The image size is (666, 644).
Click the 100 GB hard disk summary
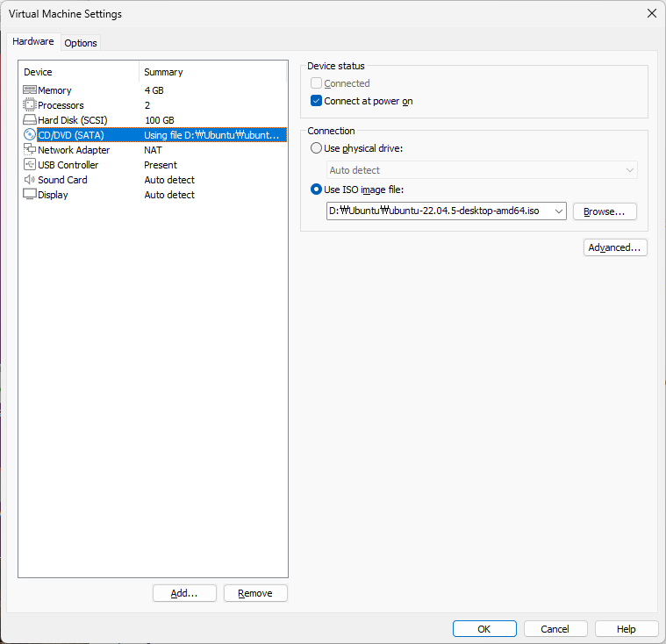point(160,120)
